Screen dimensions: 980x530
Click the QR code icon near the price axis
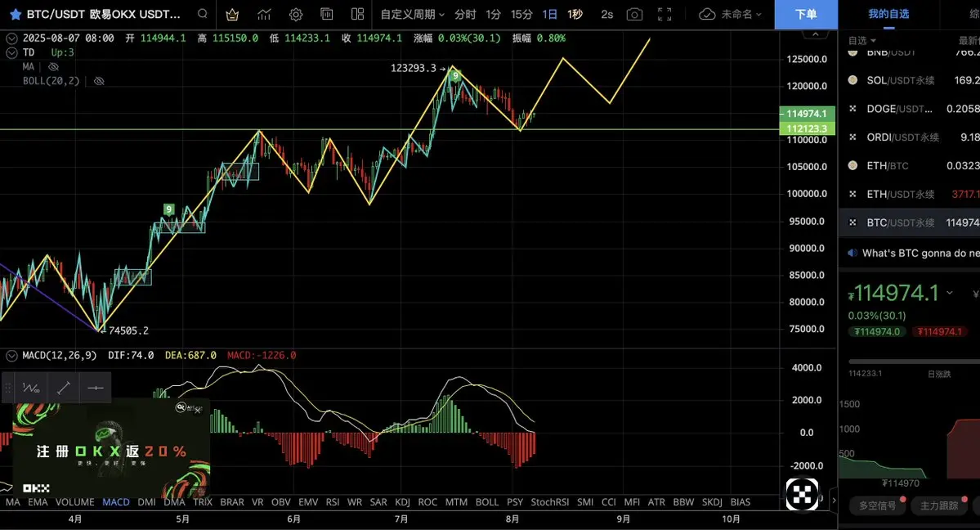tap(802, 494)
